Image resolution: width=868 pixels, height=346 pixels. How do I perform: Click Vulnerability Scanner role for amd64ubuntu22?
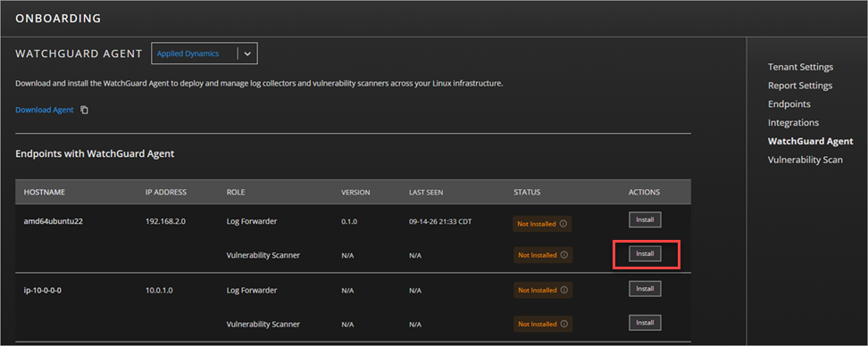(262, 255)
